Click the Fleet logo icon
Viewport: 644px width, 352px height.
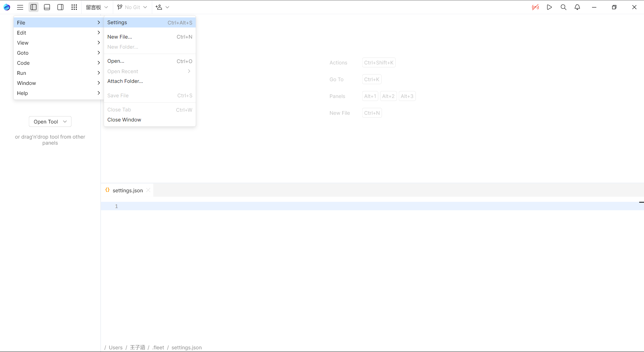click(7, 7)
